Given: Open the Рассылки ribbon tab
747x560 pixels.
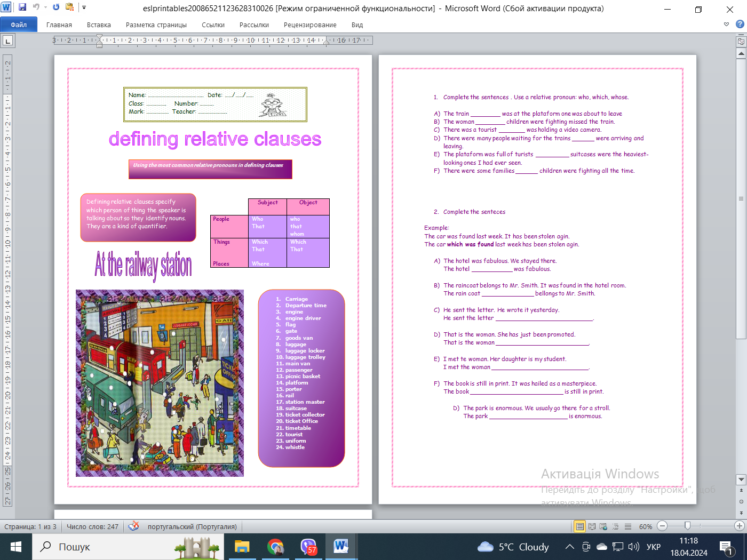Looking at the screenshot, I should (x=254, y=25).
